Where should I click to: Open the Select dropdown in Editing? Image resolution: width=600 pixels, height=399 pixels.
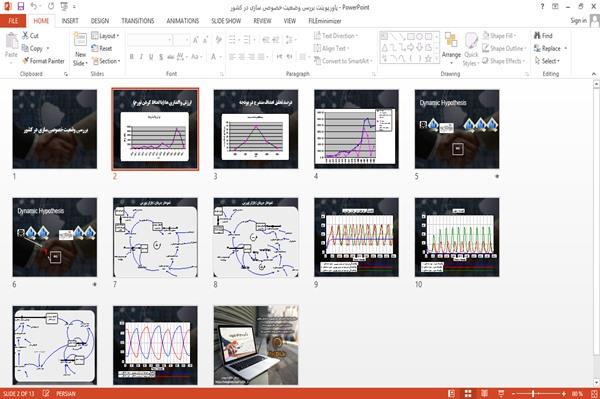547,61
